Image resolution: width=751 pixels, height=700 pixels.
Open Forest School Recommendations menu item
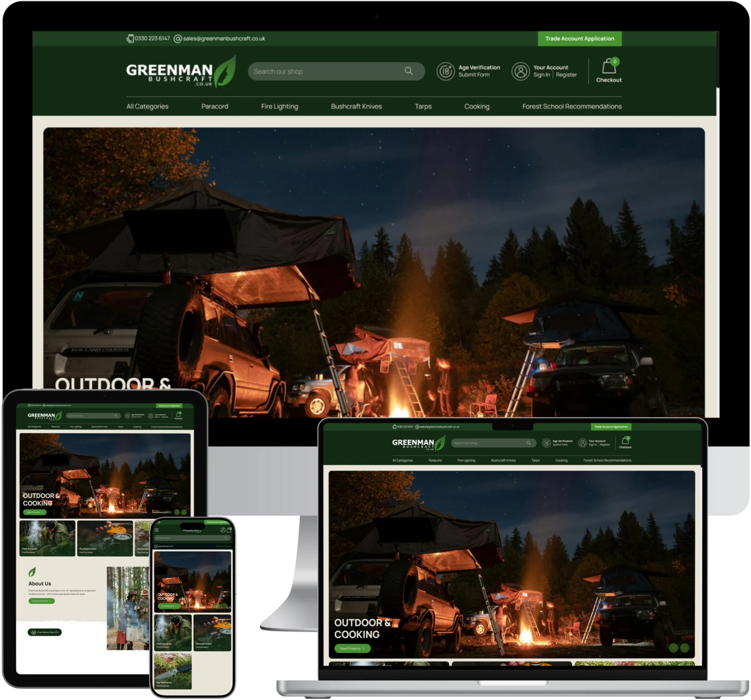pos(572,107)
